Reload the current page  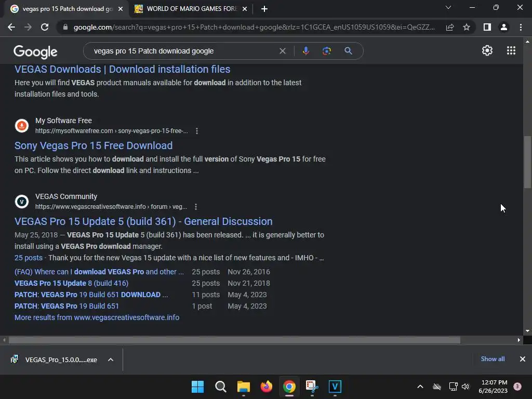(x=45, y=27)
